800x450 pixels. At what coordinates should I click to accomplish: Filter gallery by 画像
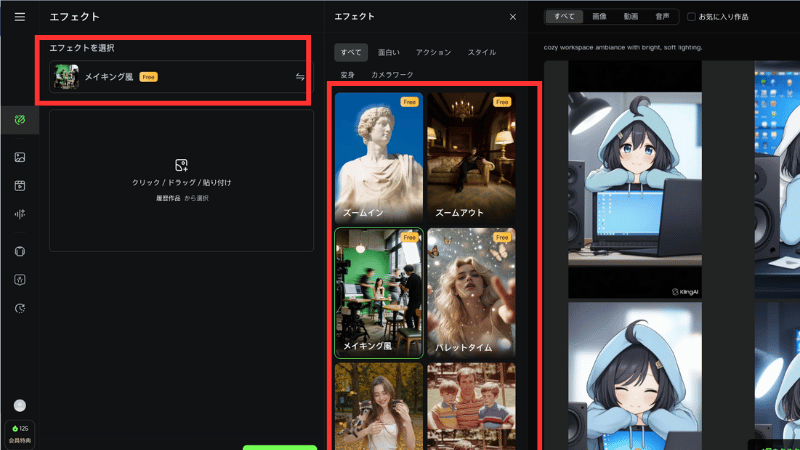(x=599, y=17)
